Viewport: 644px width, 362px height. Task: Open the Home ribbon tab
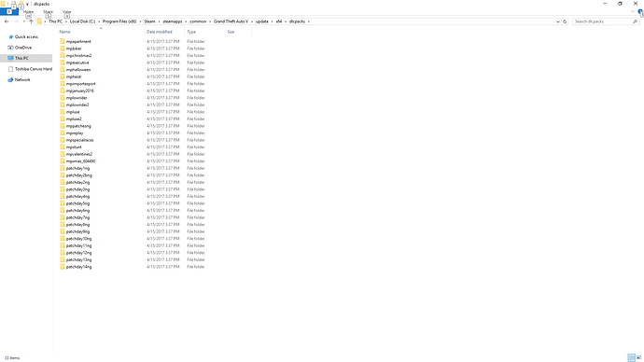(28, 12)
